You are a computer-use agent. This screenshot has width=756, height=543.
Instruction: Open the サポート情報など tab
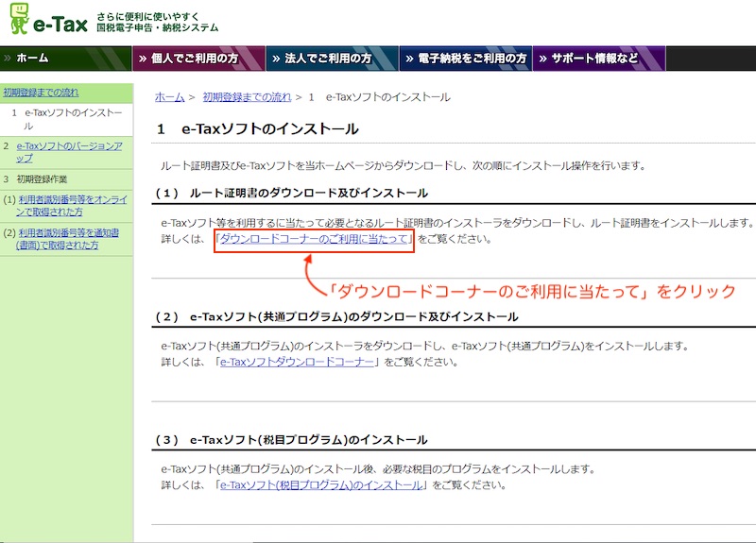click(x=599, y=59)
